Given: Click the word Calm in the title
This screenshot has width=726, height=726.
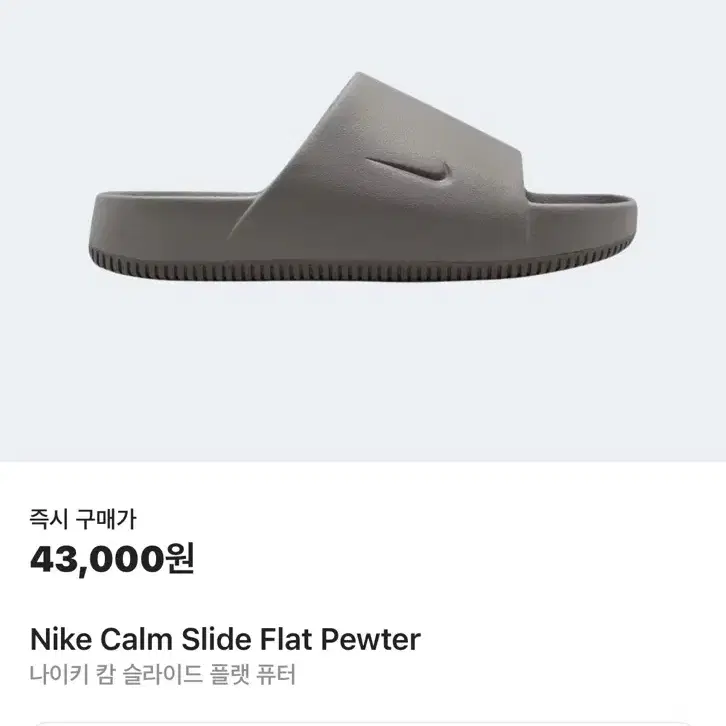Looking at the screenshot, I should click(136, 639).
